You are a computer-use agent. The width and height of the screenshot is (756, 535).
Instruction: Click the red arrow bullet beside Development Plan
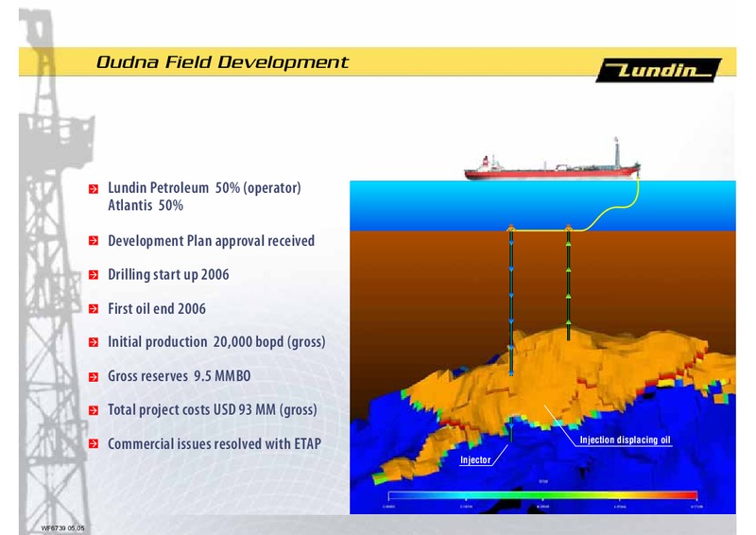[x=94, y=240]
